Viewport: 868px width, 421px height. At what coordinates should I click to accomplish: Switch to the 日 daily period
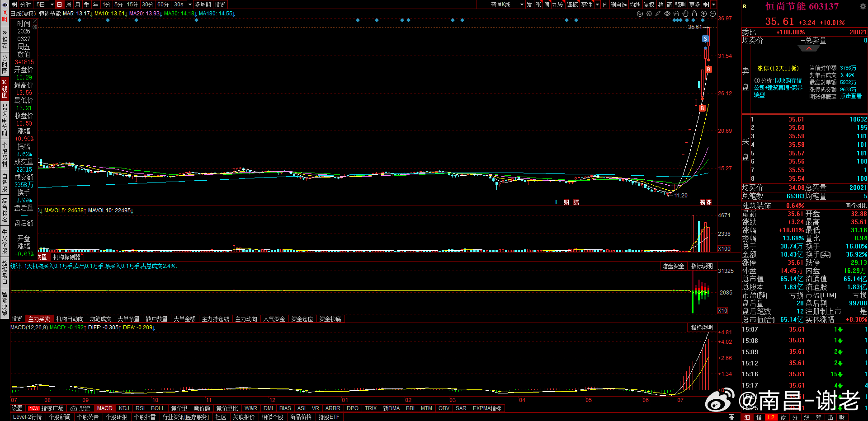59,5
